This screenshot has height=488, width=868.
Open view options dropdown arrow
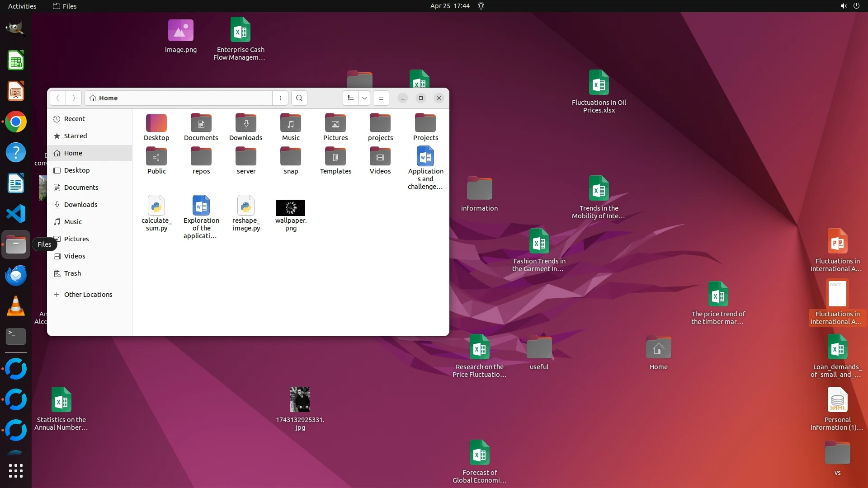[x=364, y=98]
